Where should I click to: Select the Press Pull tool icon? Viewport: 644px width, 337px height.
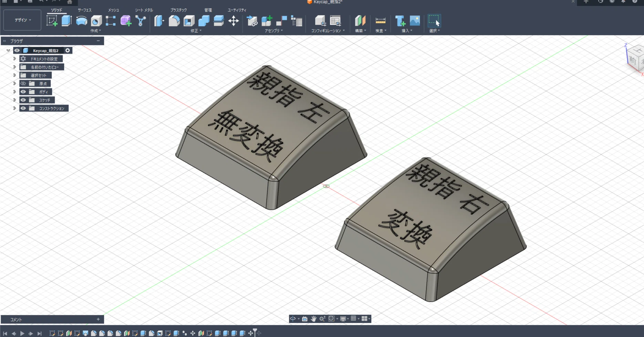coord(159,21)
